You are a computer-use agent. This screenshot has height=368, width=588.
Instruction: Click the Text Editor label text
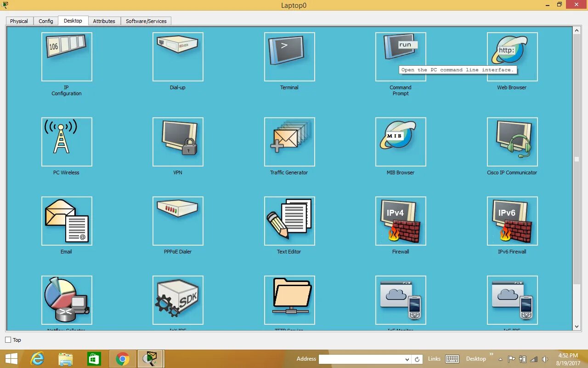point(289,252)
